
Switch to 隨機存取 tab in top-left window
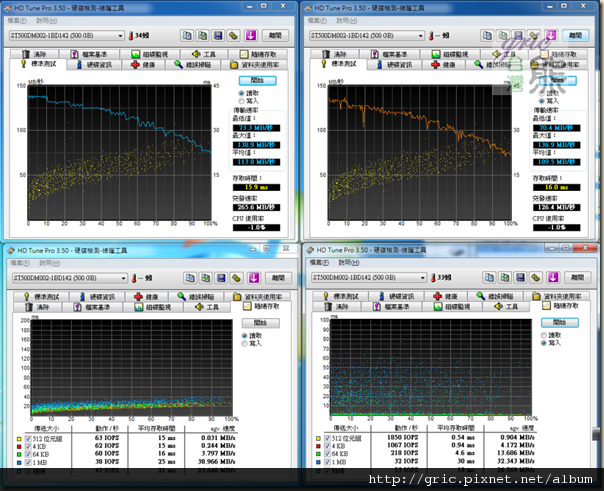(x=258, y=54)
